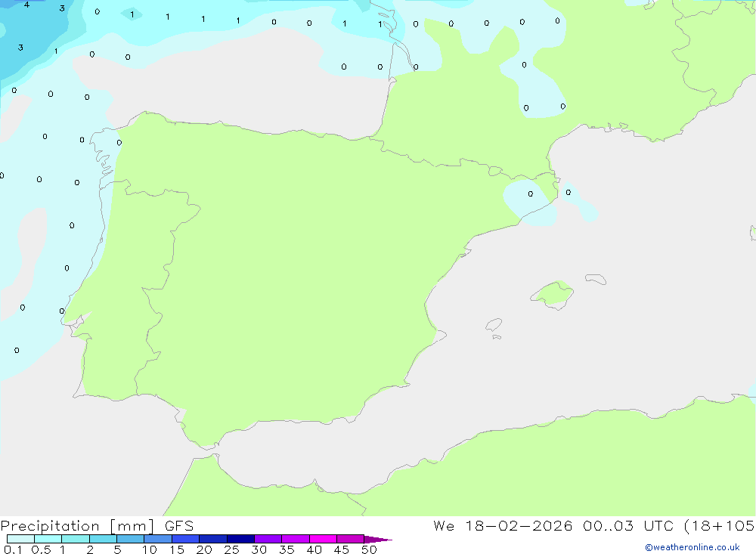This screenshot has height=554, width=756.
Task: Click the Menorca island outline on the map
Action: pos(596,279)
